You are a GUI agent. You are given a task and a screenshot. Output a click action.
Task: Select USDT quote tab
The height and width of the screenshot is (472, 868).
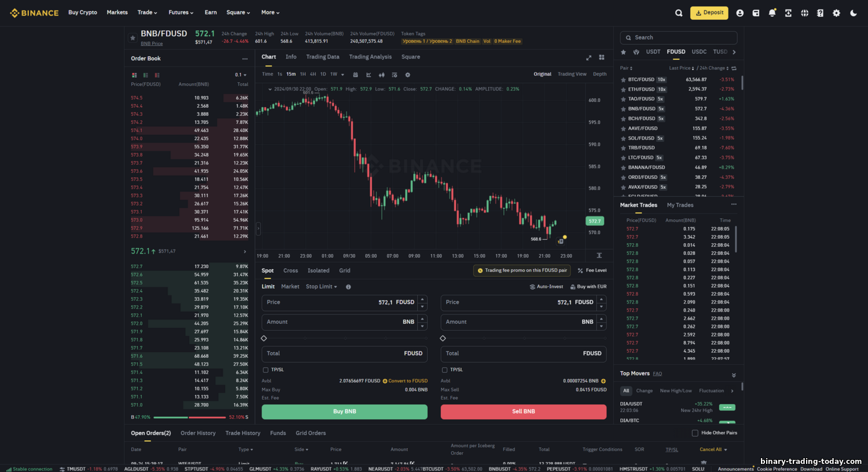coord(653,52)
